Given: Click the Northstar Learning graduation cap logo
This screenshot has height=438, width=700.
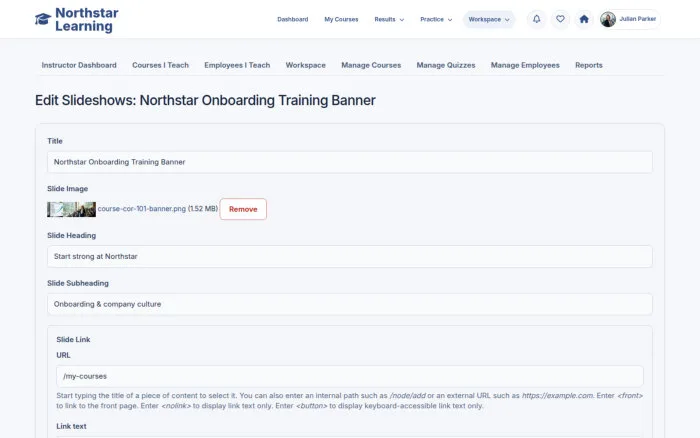Looking at the screenshot, I should pyautogui.click(x=43, y=19).
